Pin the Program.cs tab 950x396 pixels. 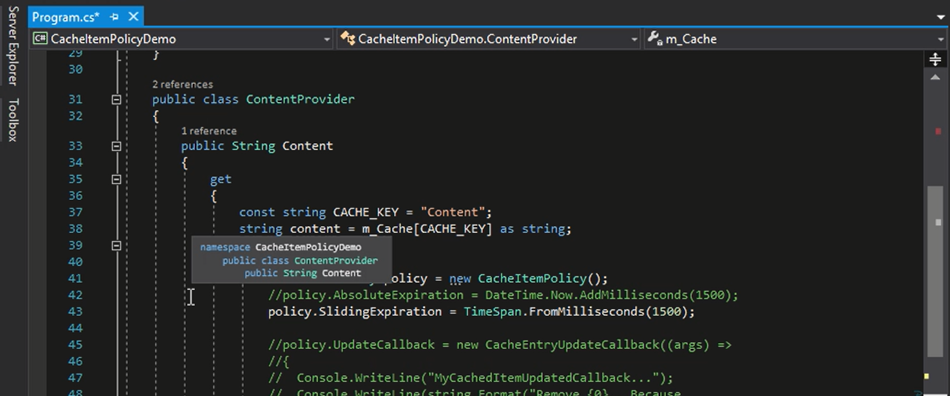114,17
